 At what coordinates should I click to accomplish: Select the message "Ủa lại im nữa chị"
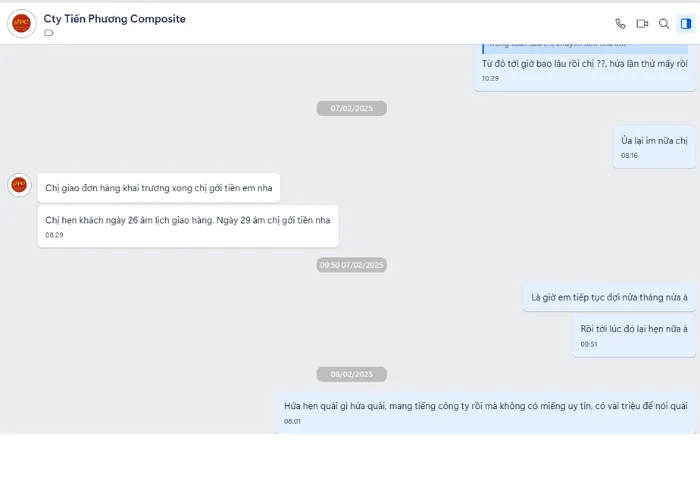[654, 147]
